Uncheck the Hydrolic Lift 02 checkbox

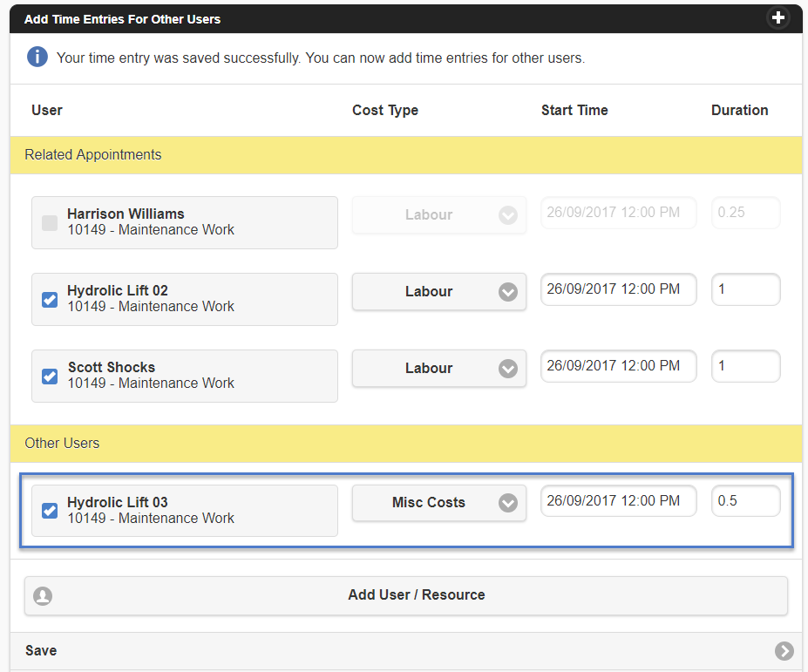coord(50,299)
